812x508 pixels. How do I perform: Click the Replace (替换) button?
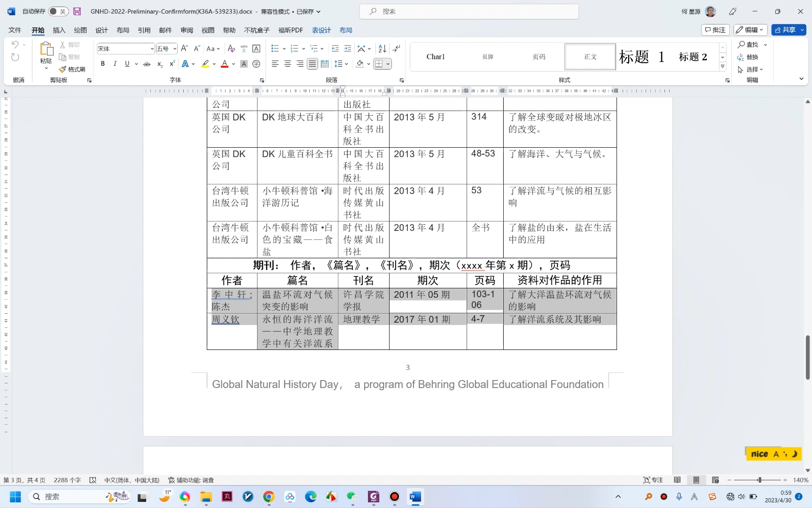point(748,57)
